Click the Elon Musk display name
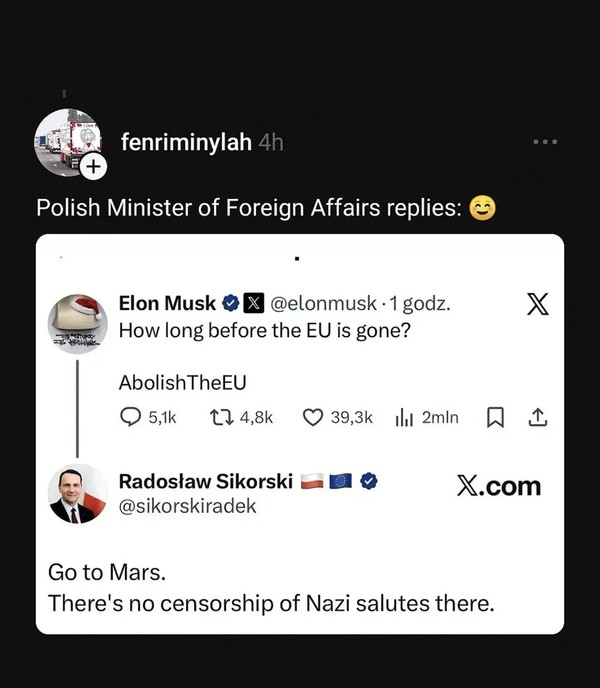 coord(167,303)
